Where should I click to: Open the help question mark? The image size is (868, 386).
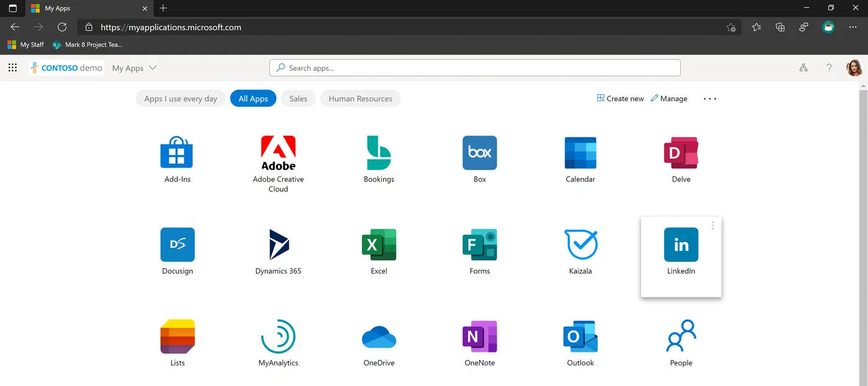click(829, 68)
